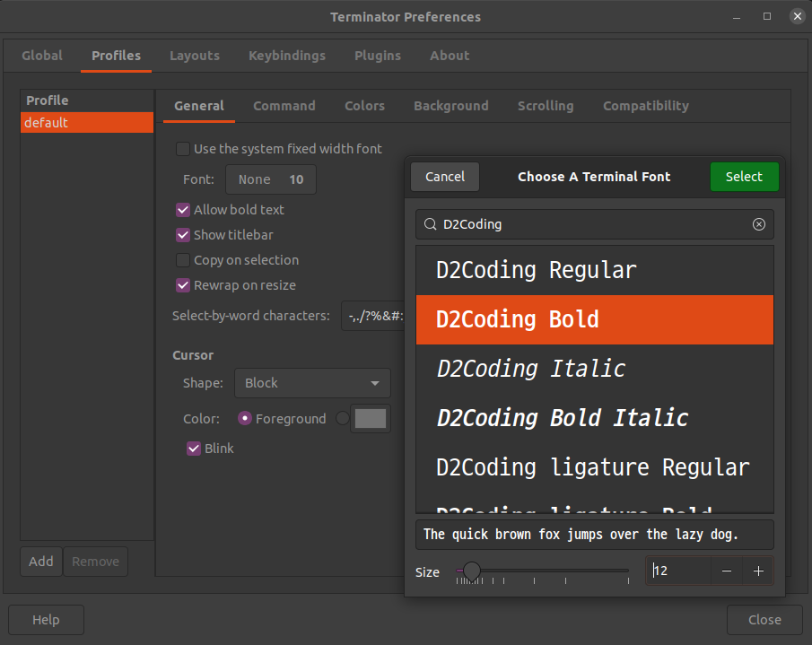Switch to the Global tab

42,56
